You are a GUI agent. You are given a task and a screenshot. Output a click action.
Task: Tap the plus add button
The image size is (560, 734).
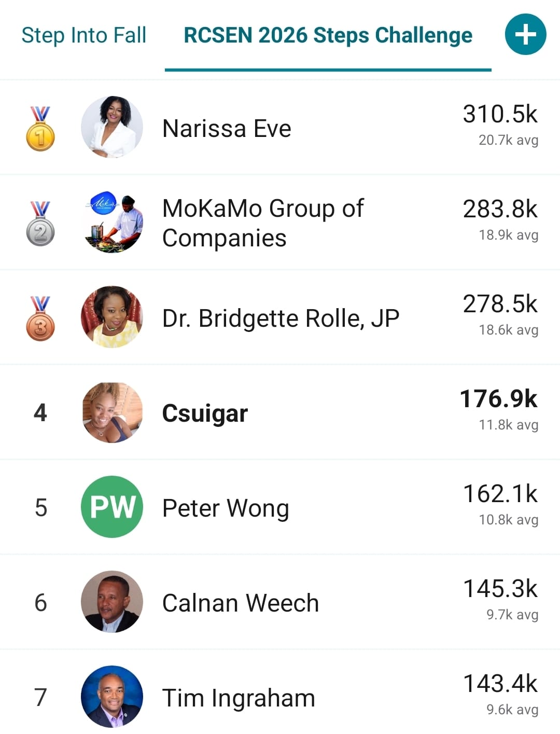tap(525, 35)
